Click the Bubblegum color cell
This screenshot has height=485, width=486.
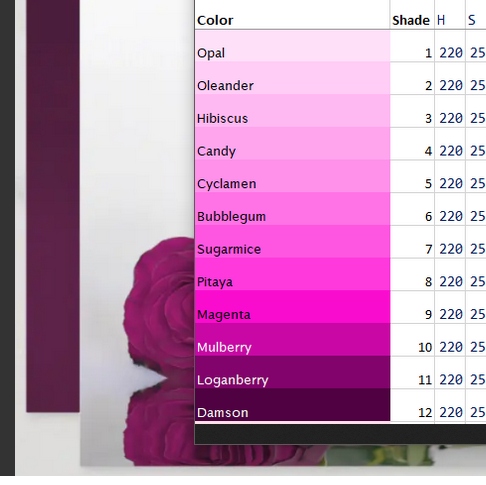[x=292, y=209]
